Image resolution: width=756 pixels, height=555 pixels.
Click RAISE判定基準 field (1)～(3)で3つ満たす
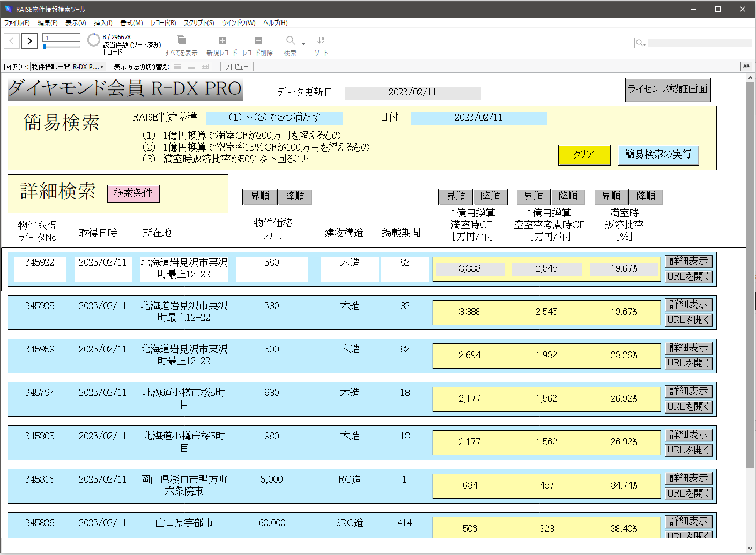(x=274, y=118)
